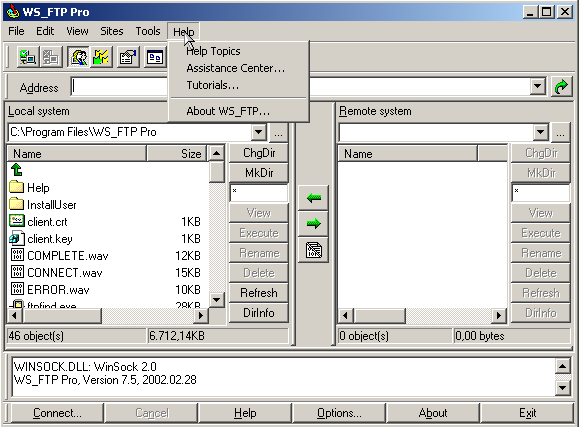
Task: Click remote list horizontal scroll right arrow
Action: pos(499,315)
